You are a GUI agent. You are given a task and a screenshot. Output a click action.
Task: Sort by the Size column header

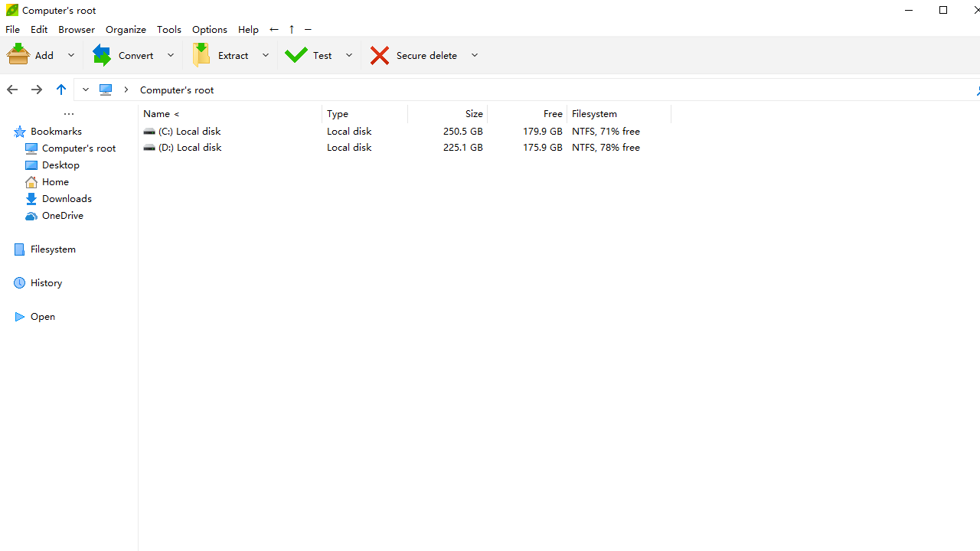448,114
